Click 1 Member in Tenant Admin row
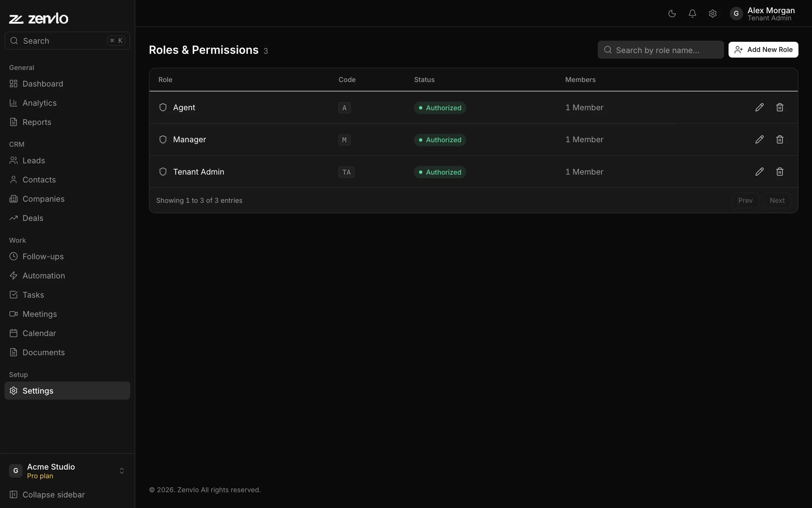Viewport: 812px width, 508px height. (x=584, y=172)
